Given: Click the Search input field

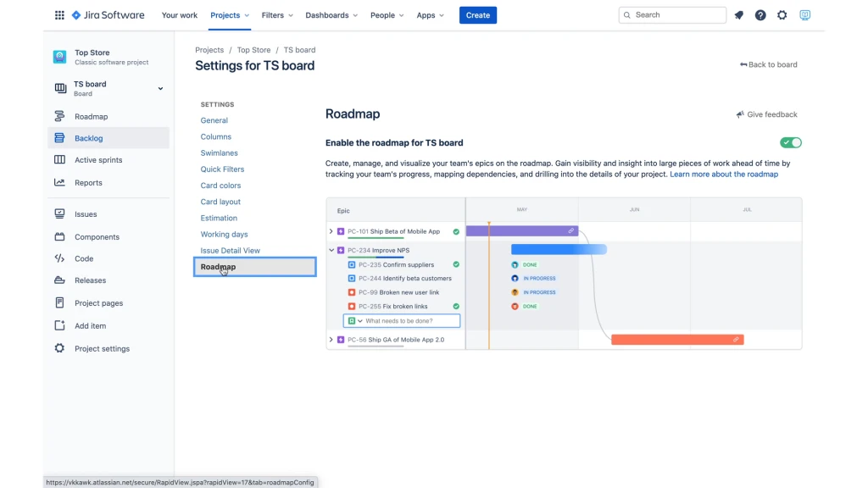Looking at the screenshot, I should pos(672,15).
